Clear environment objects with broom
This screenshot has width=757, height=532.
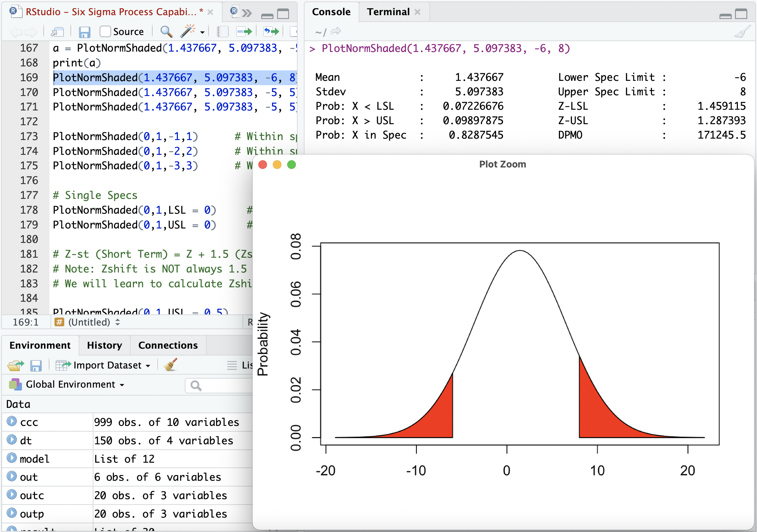tap(170, 365)
